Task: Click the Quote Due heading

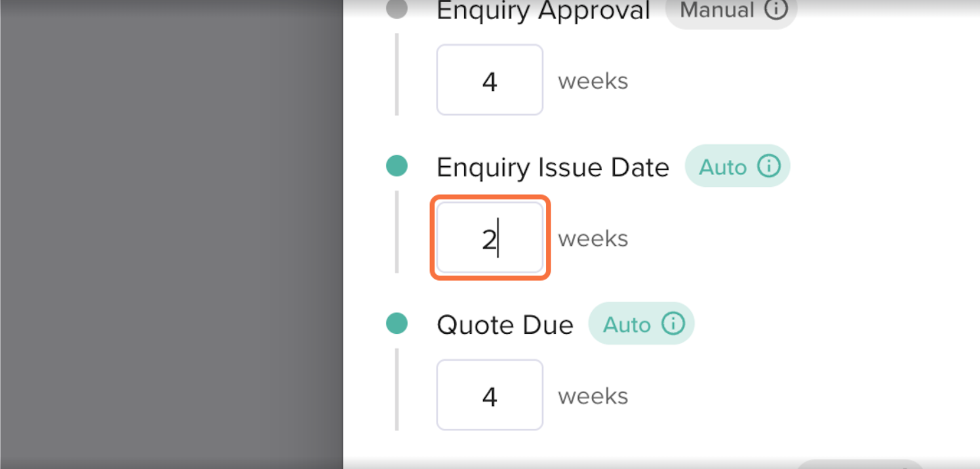Action: click(505, 325)
